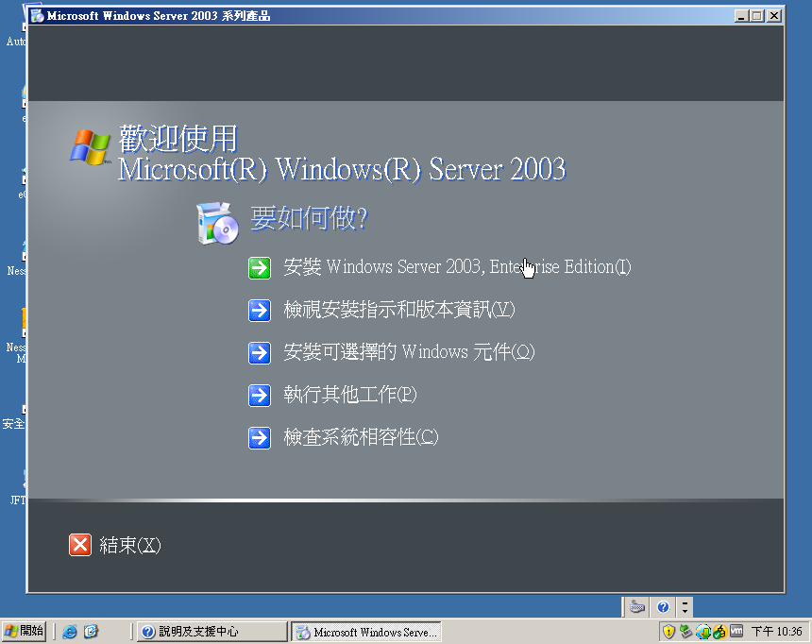Click the Microsoft Windows Serve... taskbar button
812x644 pixels.
click(x=366, y=632)
